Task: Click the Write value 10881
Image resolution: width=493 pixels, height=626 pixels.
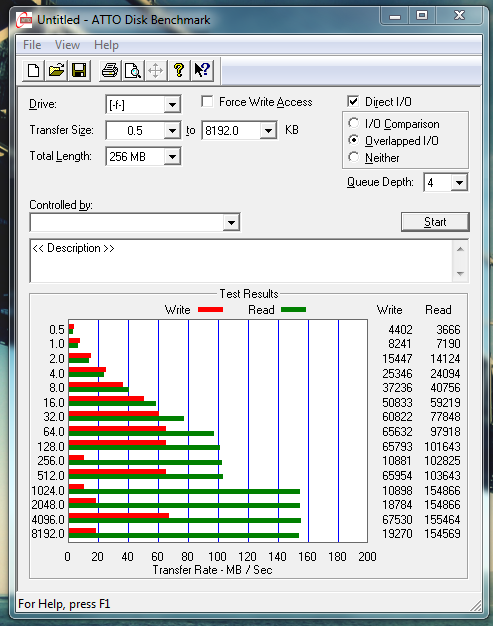Action: [x=397, y=461]
